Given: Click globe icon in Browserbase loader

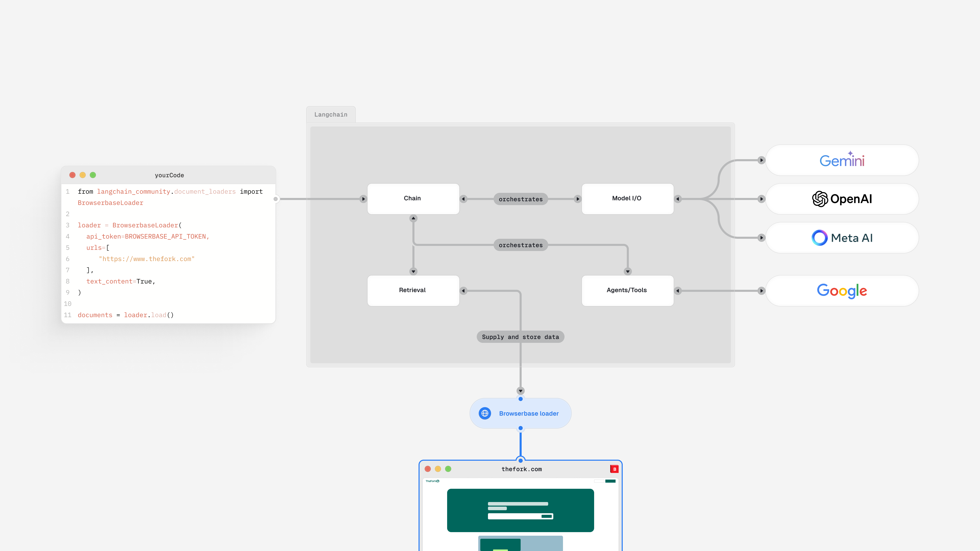Looking at the screenshot, I should pyautogui.click(x=485, y=413).
